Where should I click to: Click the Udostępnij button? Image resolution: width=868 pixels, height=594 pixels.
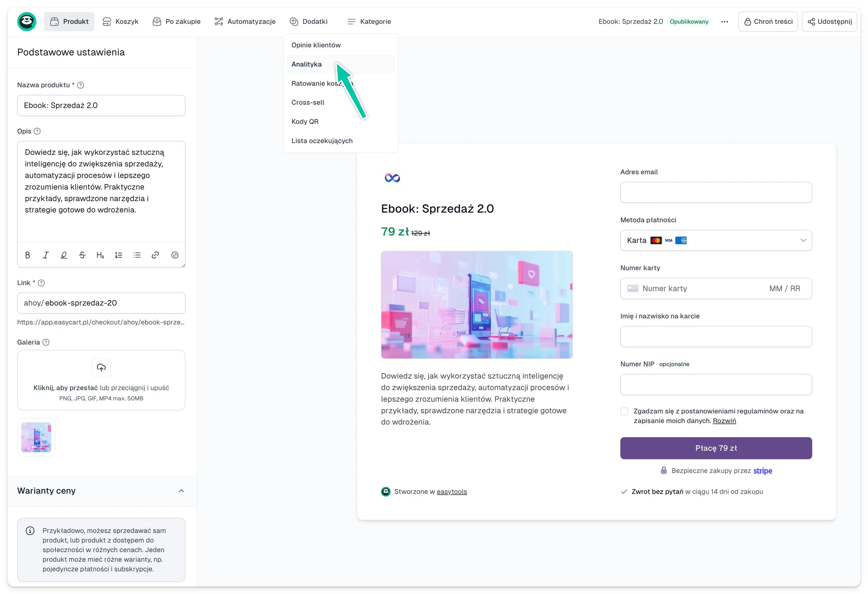[x=829, y=22]
